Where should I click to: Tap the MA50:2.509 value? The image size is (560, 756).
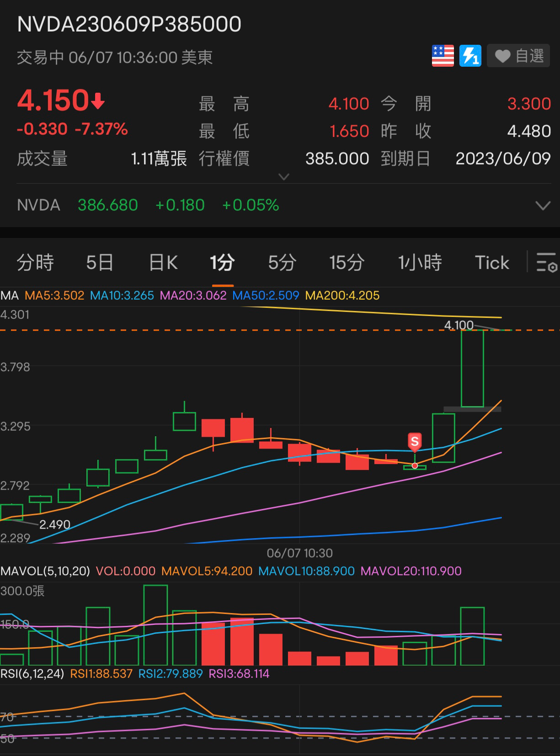[x=266, y=296]
